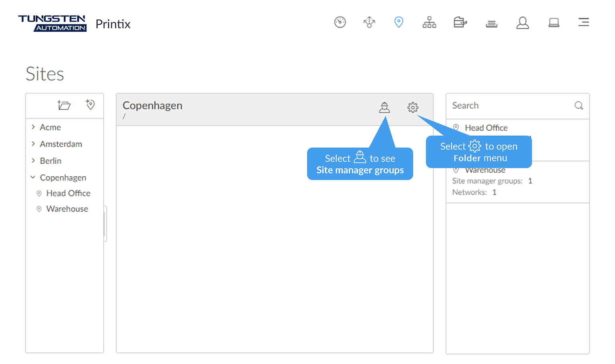Open the Dashboard gauge icon
This screenshot has width=615, height=364.
coord(340,22)
